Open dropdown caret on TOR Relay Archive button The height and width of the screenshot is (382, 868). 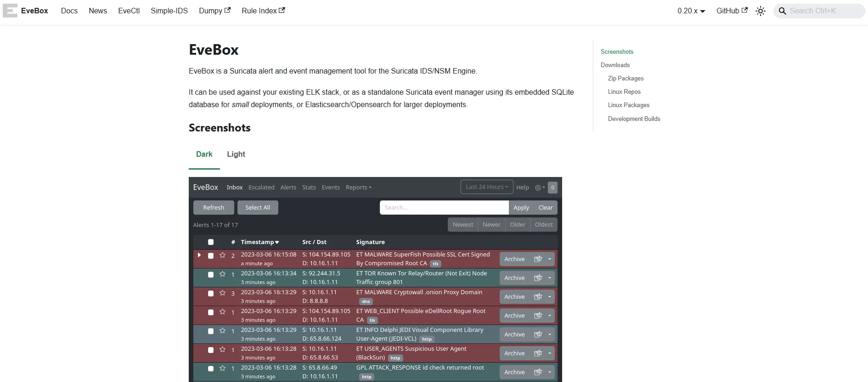[x=550, y=278]
